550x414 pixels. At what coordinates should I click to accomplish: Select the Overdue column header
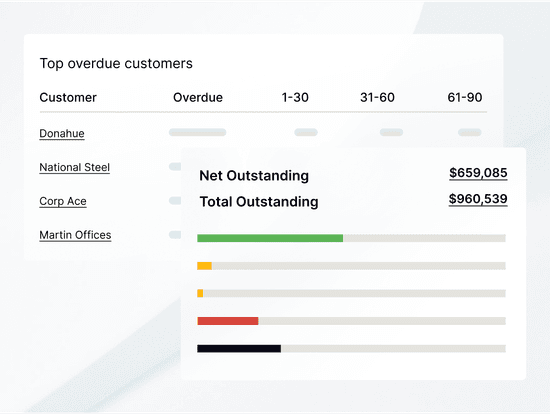(x=198, y=97)
